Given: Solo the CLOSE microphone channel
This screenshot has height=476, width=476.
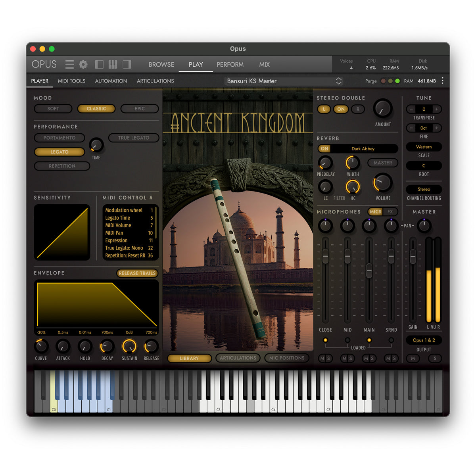Looking at the screenshot, I should click(x=328, y=358).
